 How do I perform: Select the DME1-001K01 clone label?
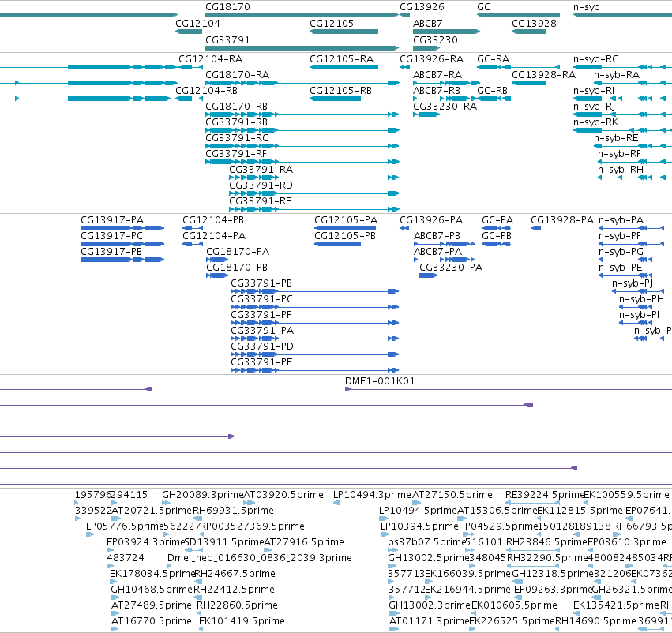[380, 381]
